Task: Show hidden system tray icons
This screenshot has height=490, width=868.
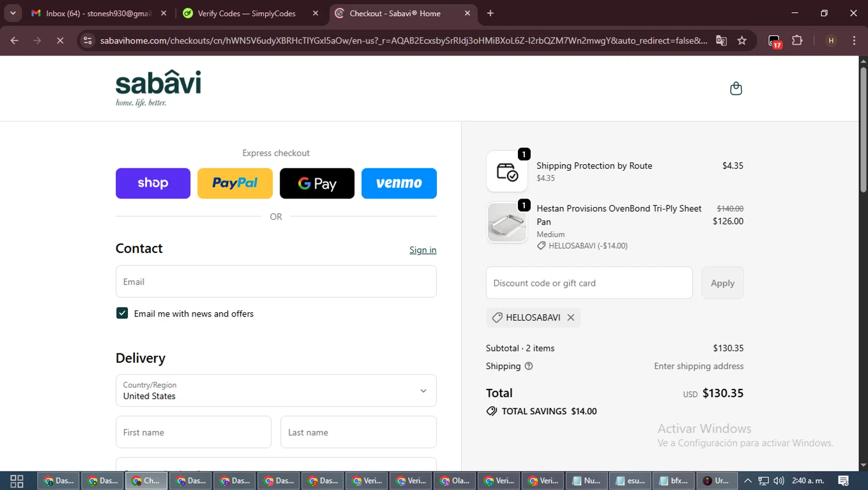Action: pos(748,481)
